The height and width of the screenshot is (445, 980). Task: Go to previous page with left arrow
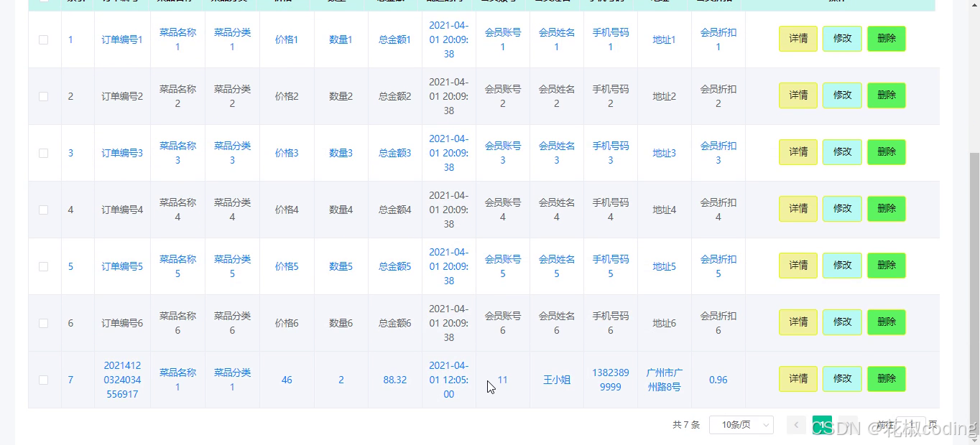coord(796,425)
